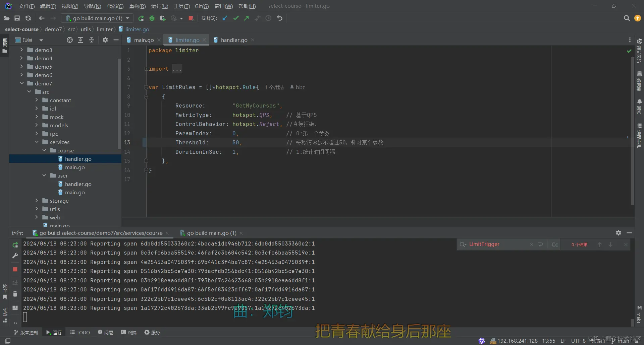This screenshot has height=345, width=644.
Task: Click Git push green arrow icon
Action: (x=247, y=18)
